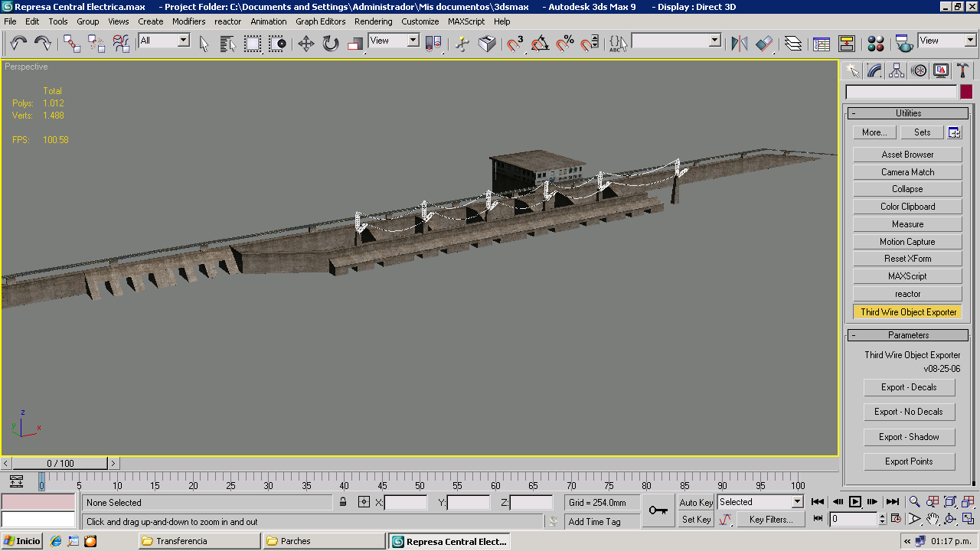
Task: Switch to Modify command panel tab
Action: point(874,71)
